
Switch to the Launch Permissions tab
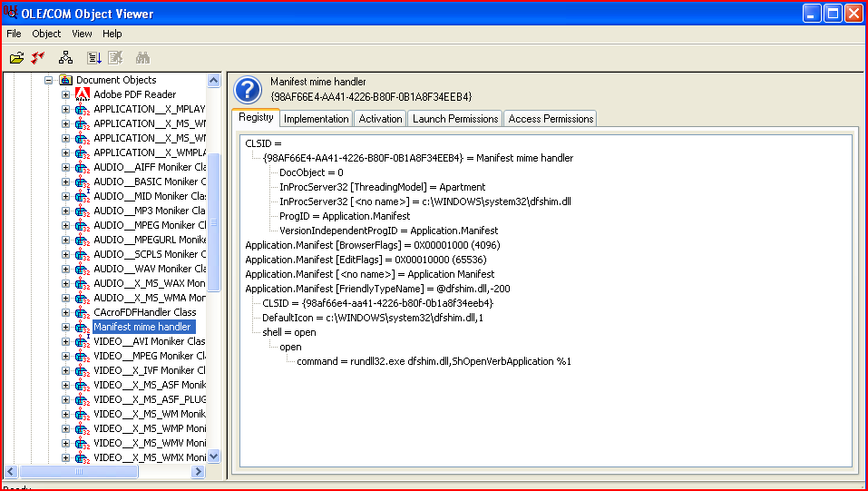455,119
